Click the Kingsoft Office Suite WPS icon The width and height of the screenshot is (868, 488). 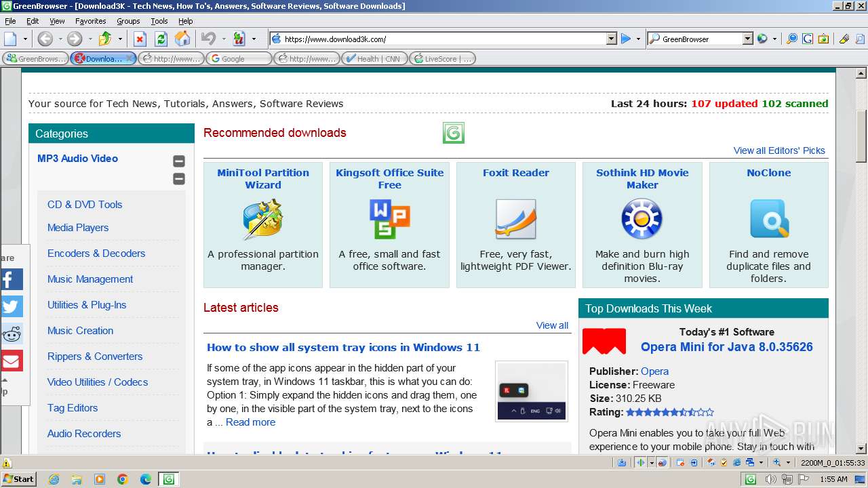(x=389, y=219)
